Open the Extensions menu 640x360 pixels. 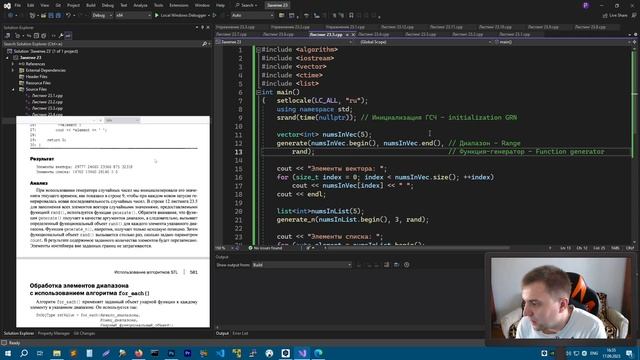coord(179,5)
